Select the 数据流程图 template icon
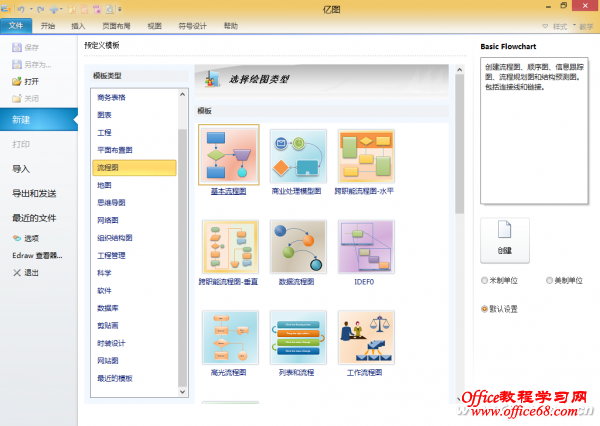 coord(298,247)
